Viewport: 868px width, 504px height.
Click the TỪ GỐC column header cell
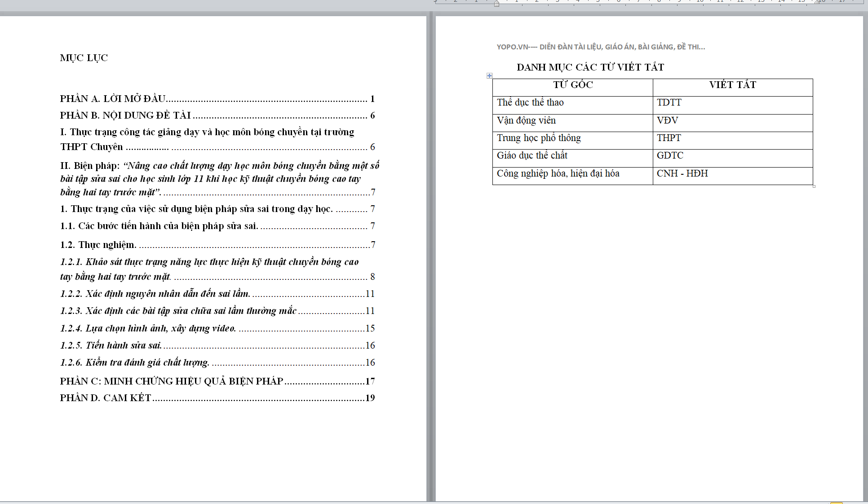[x=573, y=87]
